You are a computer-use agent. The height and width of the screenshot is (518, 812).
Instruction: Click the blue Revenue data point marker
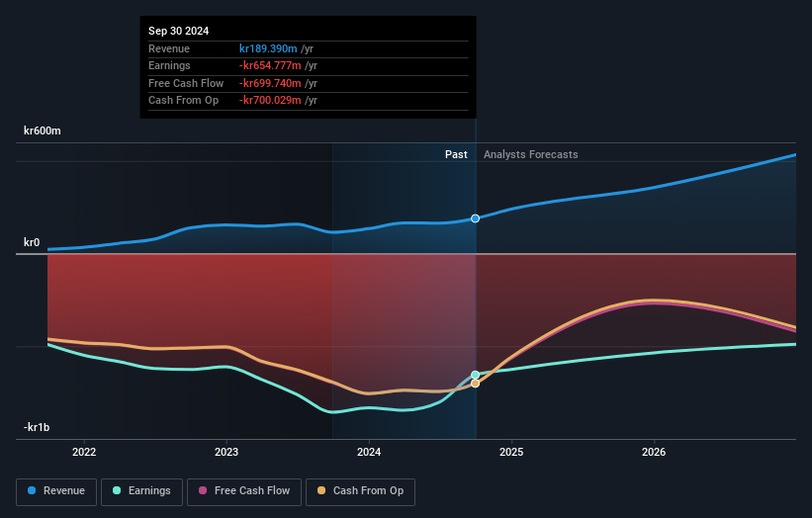pos(475,218)
